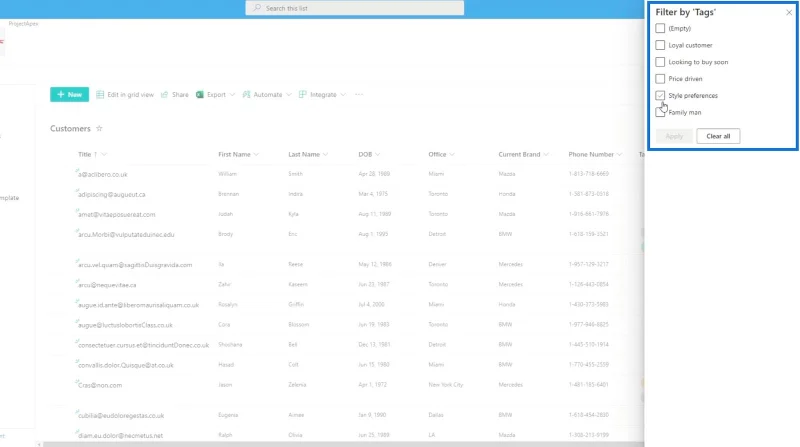Open DOB column dropdown

(378, 154)
